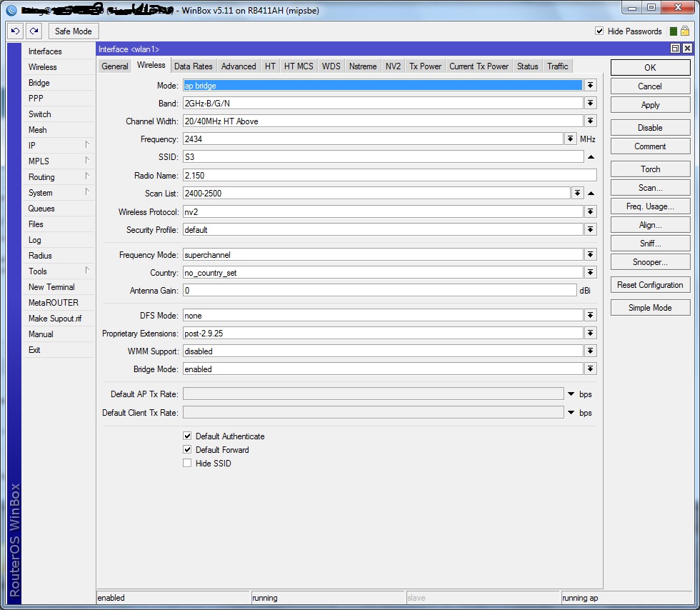Open the Traffic tab

click(x=558, y=66)
